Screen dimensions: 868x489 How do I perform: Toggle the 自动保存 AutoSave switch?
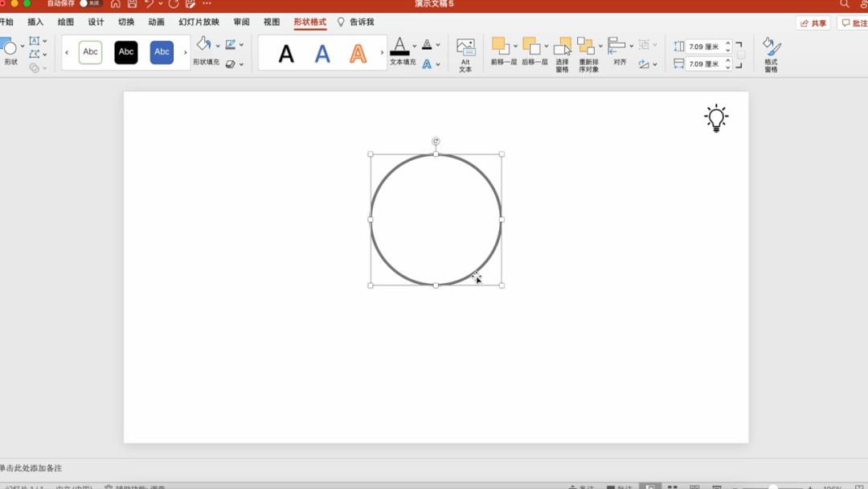point(90,3)
